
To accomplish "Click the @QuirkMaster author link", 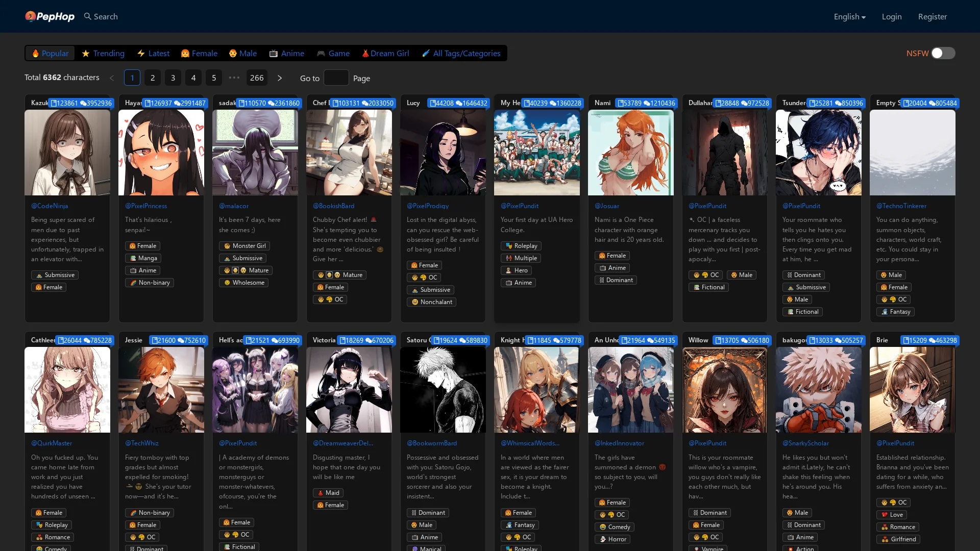I will 52,443.
